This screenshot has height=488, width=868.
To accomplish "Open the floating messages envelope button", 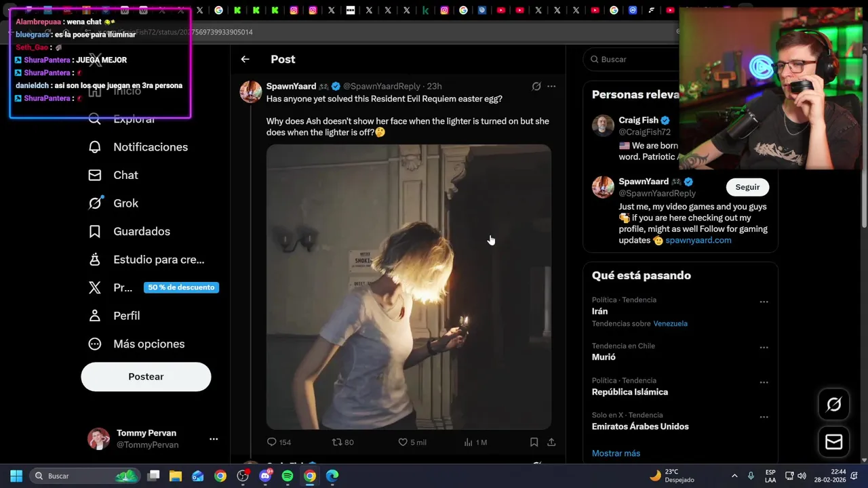I will 834,442.
